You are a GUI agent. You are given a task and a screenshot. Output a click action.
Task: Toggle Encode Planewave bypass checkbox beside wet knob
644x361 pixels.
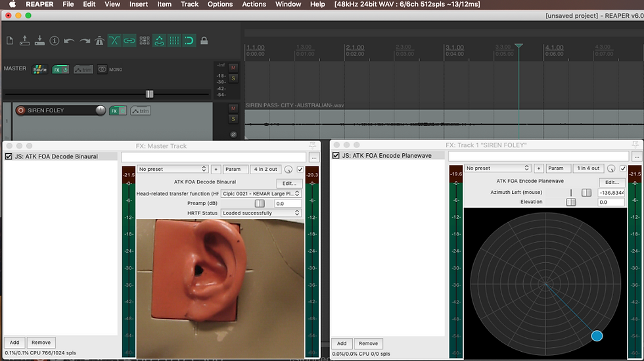[x=623, y=168]
